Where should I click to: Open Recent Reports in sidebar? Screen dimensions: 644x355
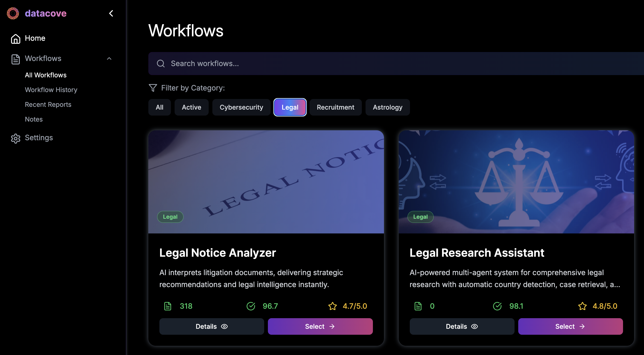pyautogui.click(x=48, y=105)
